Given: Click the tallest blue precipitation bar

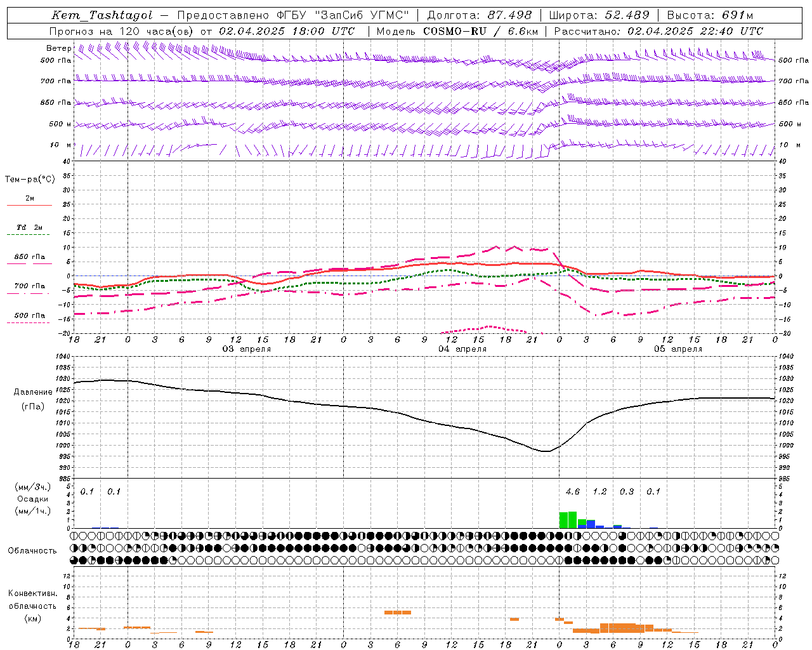Looking at the screenshot, I should click(591, 524).
